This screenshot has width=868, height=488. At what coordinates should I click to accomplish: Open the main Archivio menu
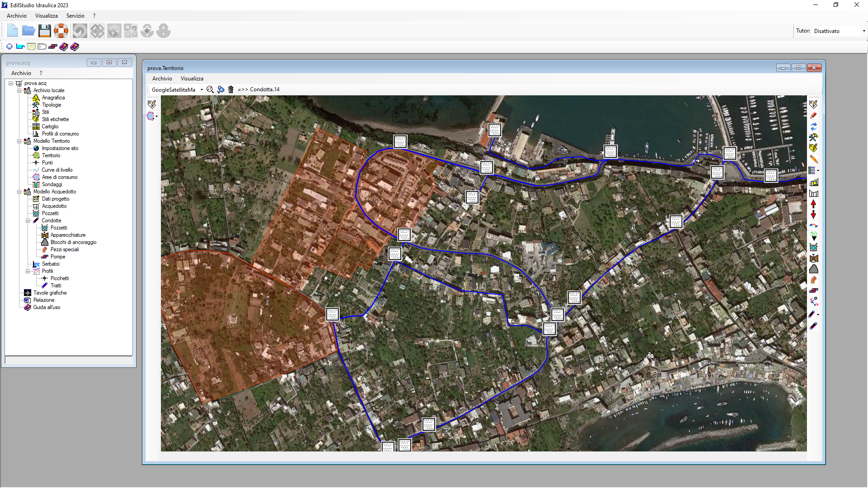[x=17, y=16]
